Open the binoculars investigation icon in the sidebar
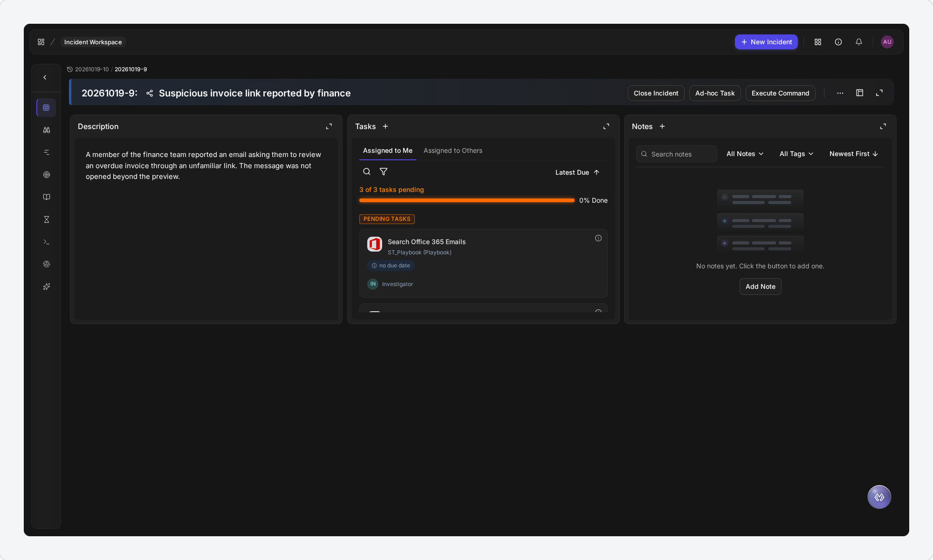This screenshot has height=560, width=933. (46, 130)
